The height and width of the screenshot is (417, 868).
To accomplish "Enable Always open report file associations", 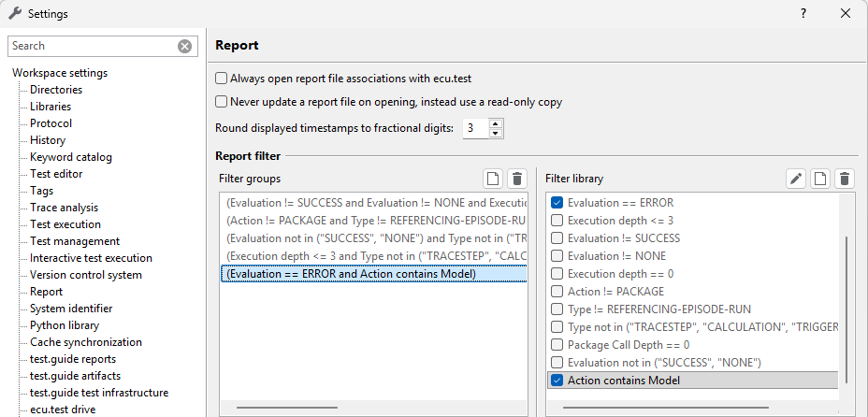I will point(222,79).
